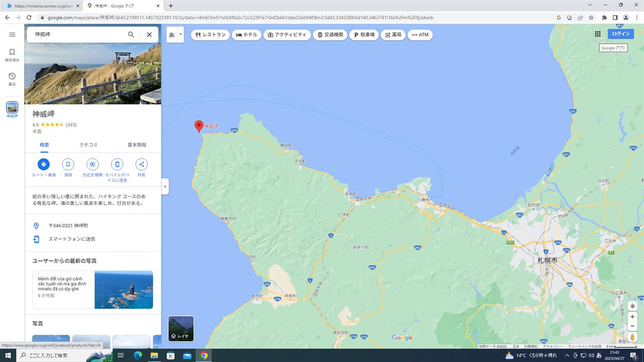The width and height of the screenshot is (644, 362).
Task: Open a new browser tab
Action: click(x=171, y=6)
